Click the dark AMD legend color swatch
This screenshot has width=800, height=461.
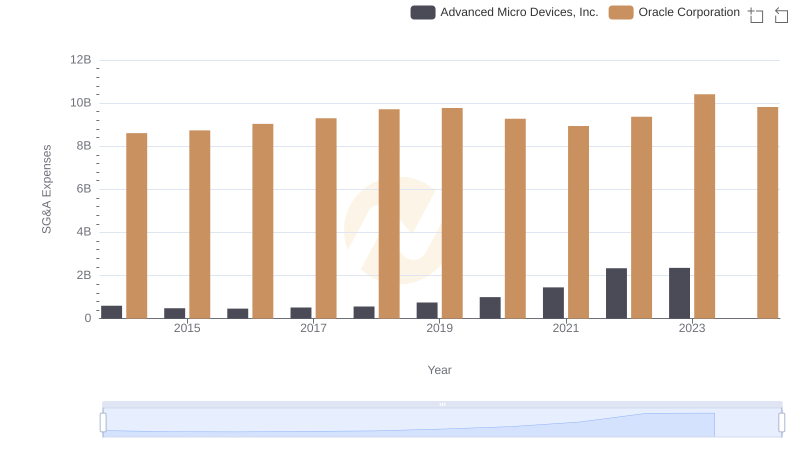423,12
